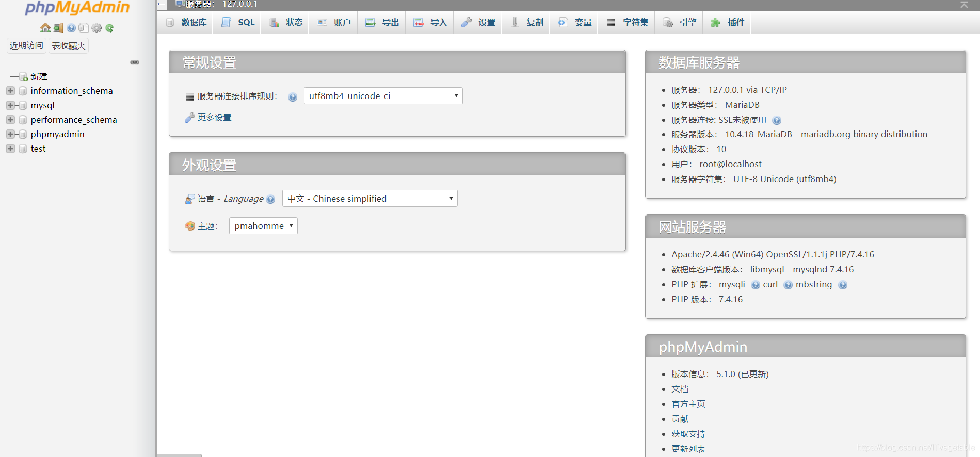Click 新建 to create a database

tap(39, 76)
